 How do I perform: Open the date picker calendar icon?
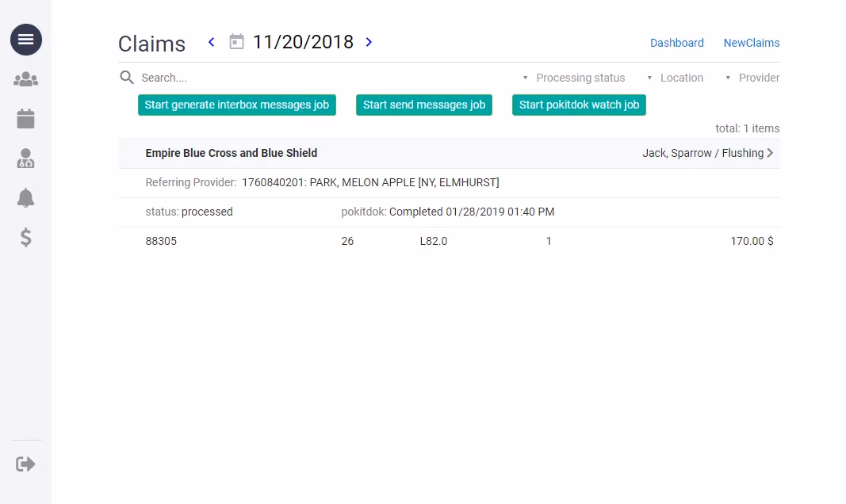(x=236, y=42)
